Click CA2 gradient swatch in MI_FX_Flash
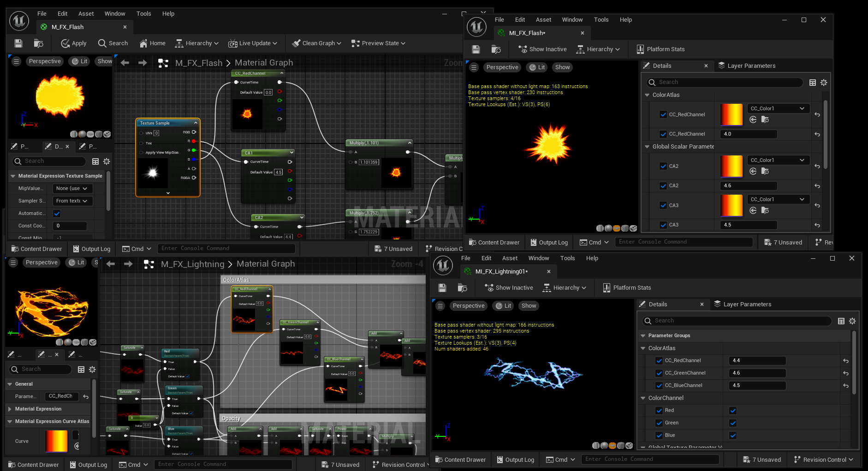The width and height of the screenshot is (868, 471). [x=731, y=167]
